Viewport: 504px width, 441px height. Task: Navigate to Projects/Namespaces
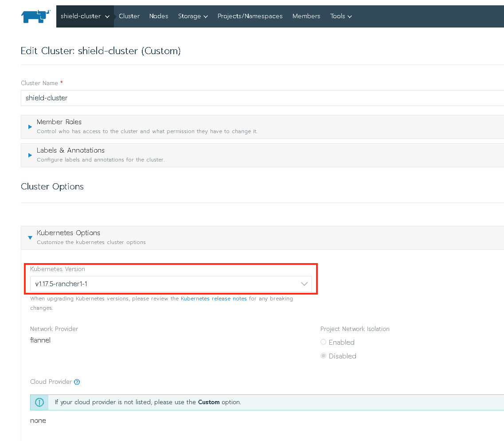(250, 16)
